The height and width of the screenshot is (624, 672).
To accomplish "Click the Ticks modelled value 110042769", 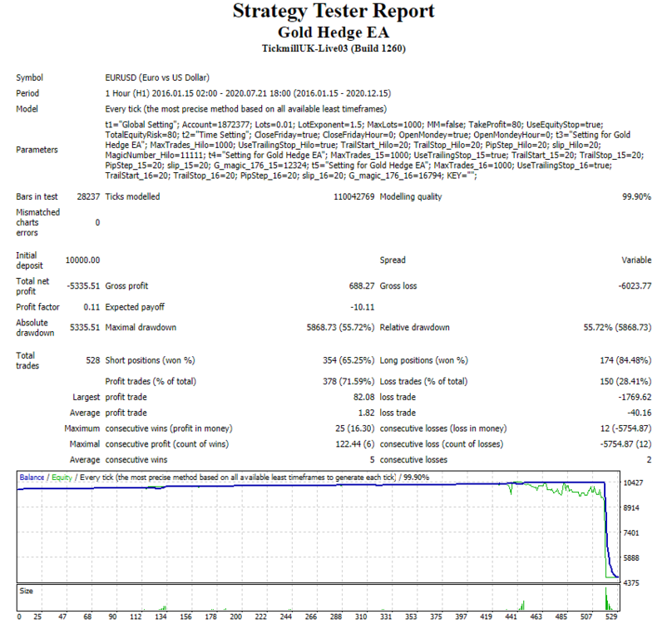I will pos(353,196).
